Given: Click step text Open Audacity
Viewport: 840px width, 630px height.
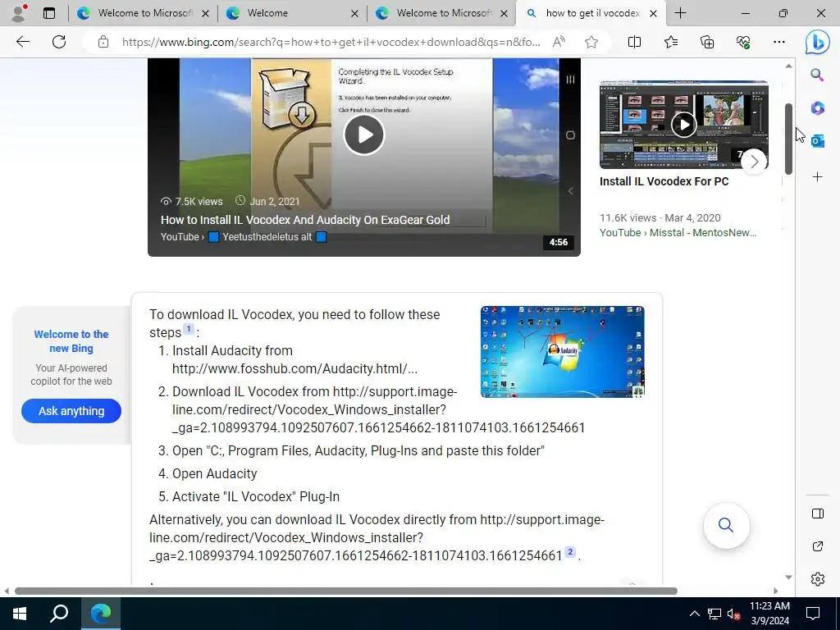Looking at the screenshot, I should (214, 473).
